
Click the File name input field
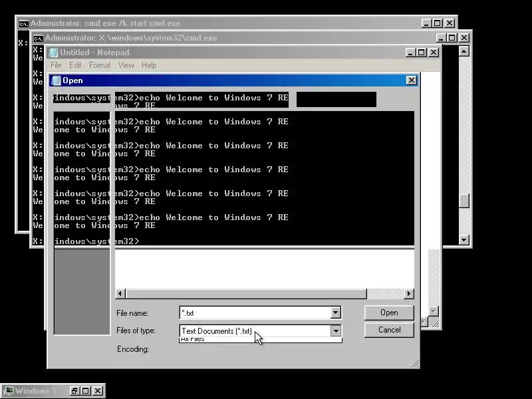pos(255,313)
